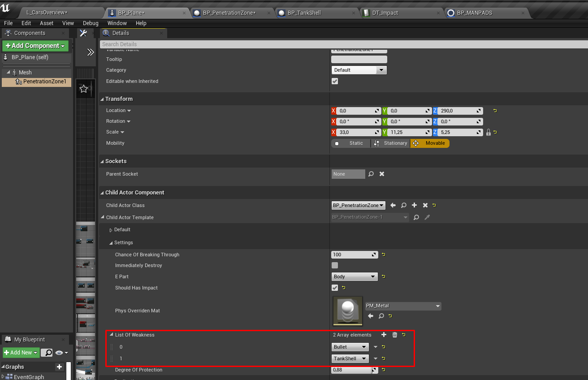
Task: Set Mobility to Static
Action: click(x=350, y=143)
